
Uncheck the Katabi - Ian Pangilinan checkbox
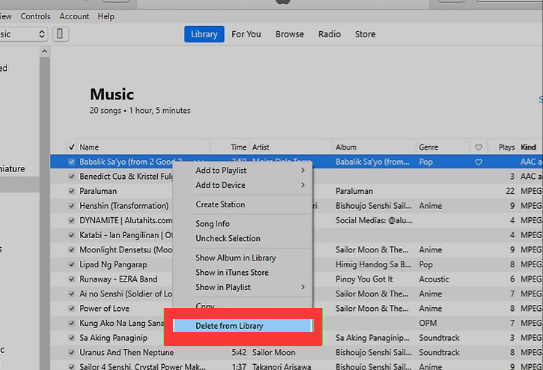coord(72,235)
